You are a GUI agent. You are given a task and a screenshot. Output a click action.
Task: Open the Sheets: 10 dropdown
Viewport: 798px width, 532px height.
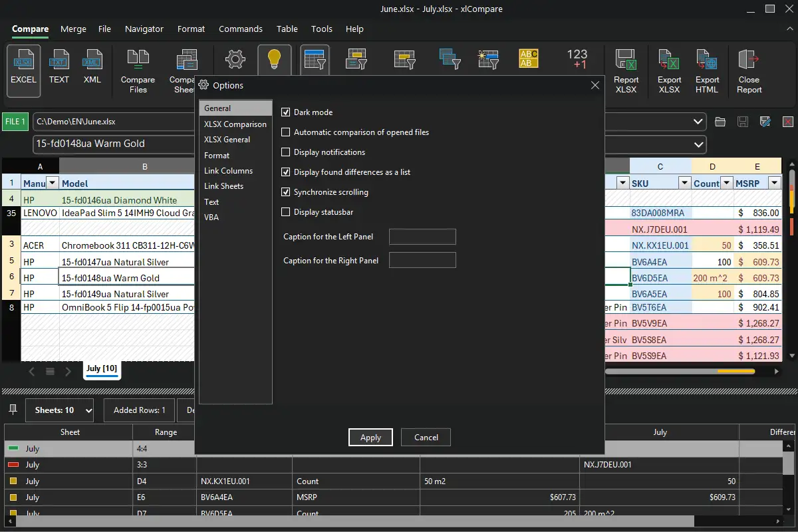[60, 410]
